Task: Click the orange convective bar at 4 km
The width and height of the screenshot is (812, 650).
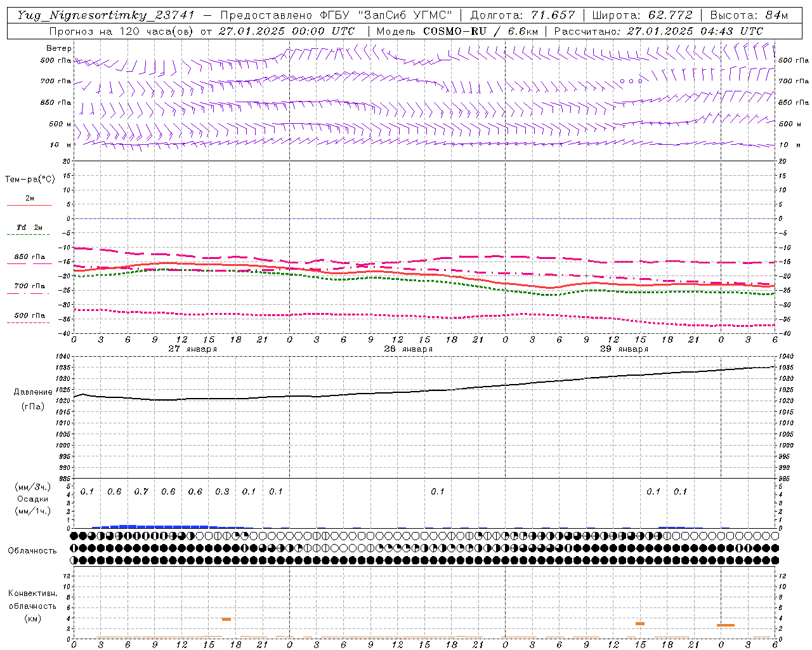Action: (226, 619)
